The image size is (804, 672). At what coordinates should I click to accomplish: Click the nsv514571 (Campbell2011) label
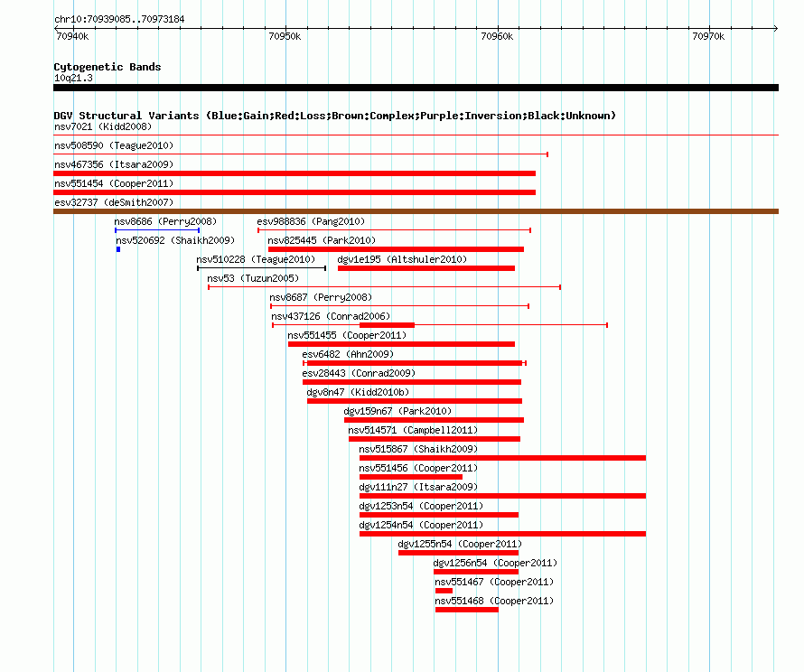coord(413,430)
